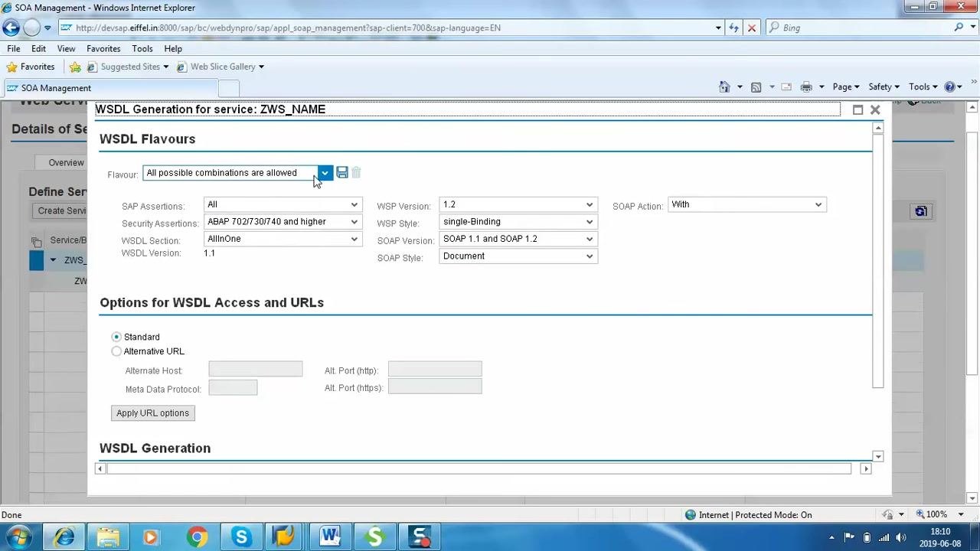Open the Help menu

point(173,48)
